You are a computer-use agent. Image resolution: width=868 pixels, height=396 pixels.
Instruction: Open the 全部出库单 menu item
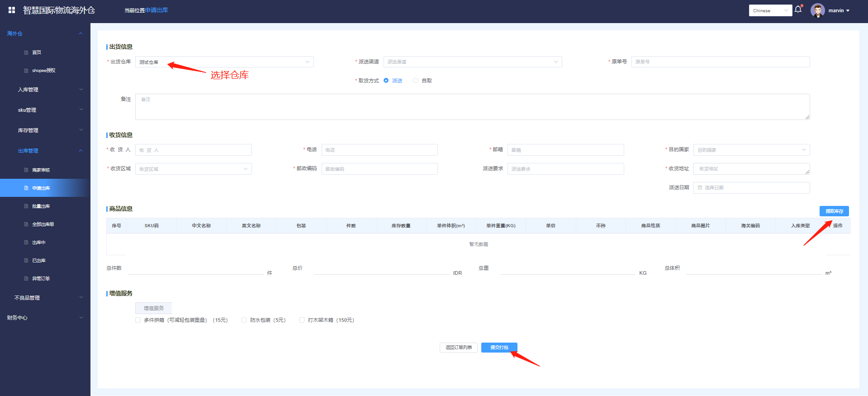tap(43, 224)
